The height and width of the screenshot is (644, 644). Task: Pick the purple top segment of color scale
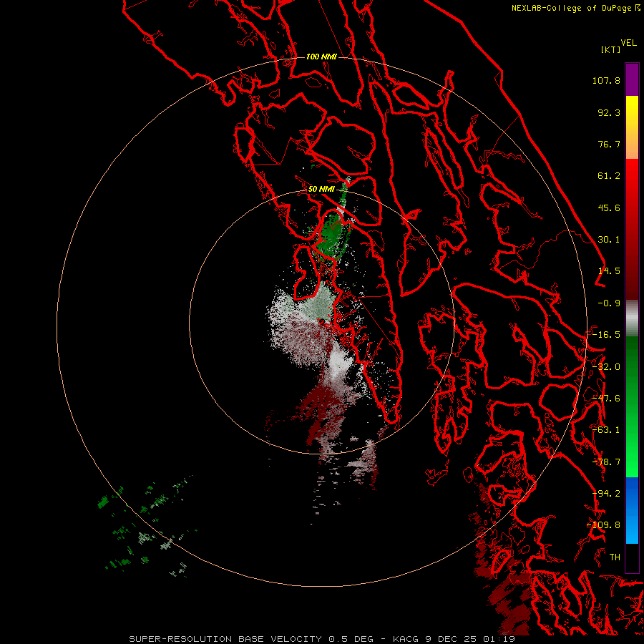coord(632,79)
